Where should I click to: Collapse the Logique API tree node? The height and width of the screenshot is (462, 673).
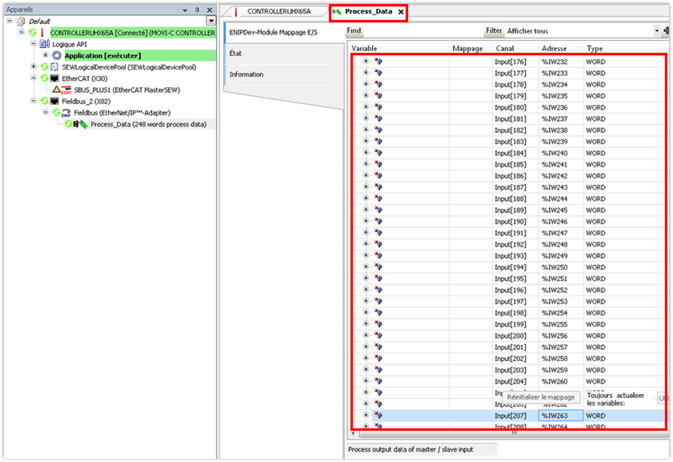tap(32, 44)
